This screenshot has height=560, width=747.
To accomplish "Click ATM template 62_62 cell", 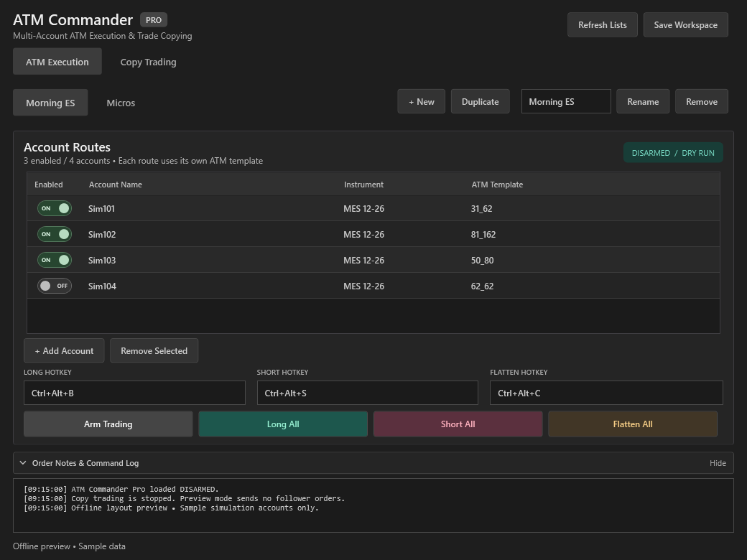I will (482, 286).
